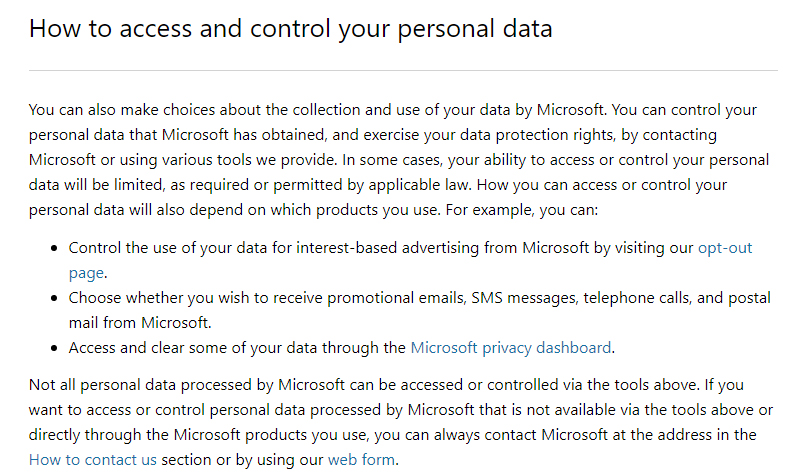Screen dimensions: 805x476
Task: Click the heading about accessing personal data
Action: (x=291, y=28)
